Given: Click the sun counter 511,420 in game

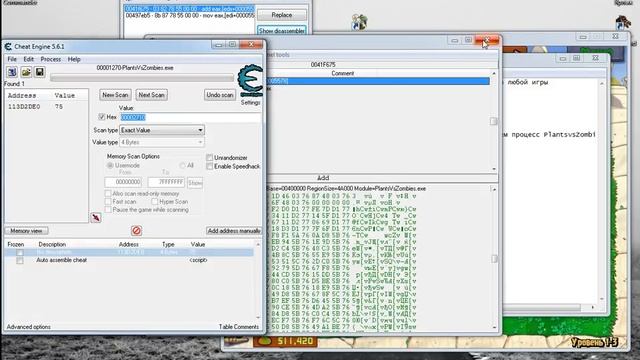Looking at the screenshot, I should (286, 341).
